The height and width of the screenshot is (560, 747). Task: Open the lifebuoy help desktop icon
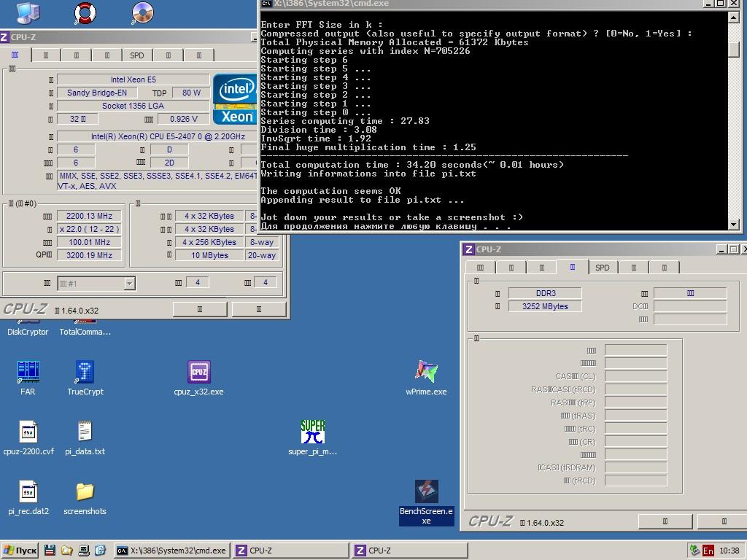click(85, 13)
